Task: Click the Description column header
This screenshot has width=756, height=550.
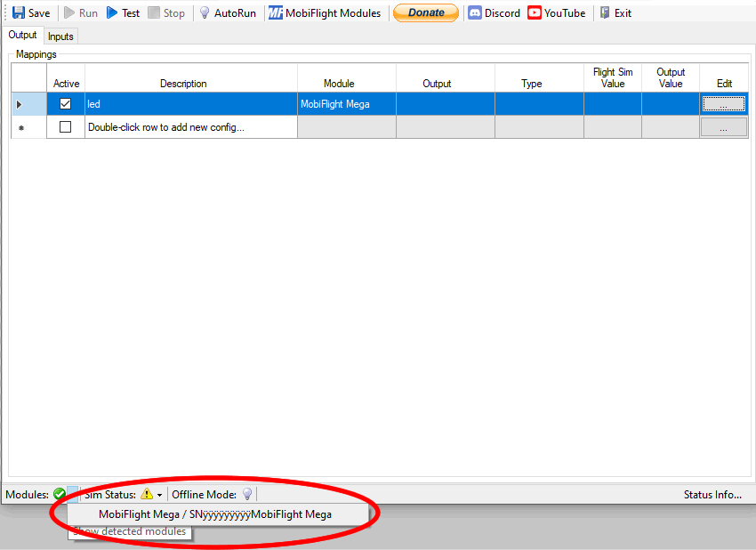Action: [x=191, y=77]
